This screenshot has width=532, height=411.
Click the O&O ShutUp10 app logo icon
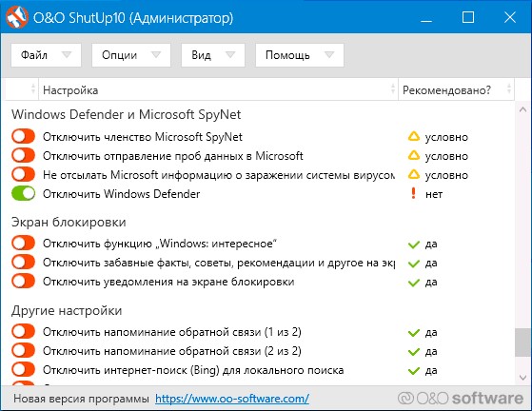pos(16,17)
